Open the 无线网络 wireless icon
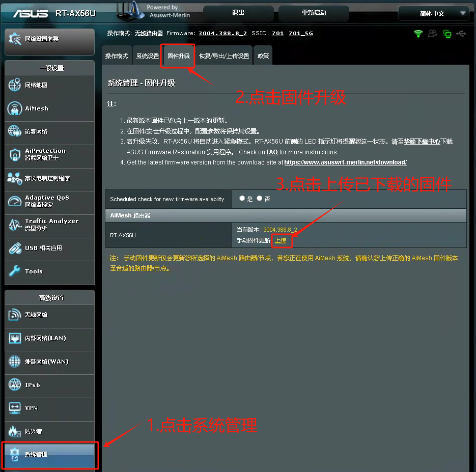Screen dimensions: 476x472 15,315
